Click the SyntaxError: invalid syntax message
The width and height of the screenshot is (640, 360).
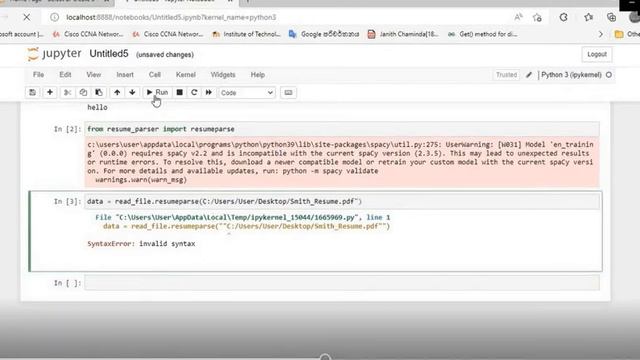(x=141, y=244)
